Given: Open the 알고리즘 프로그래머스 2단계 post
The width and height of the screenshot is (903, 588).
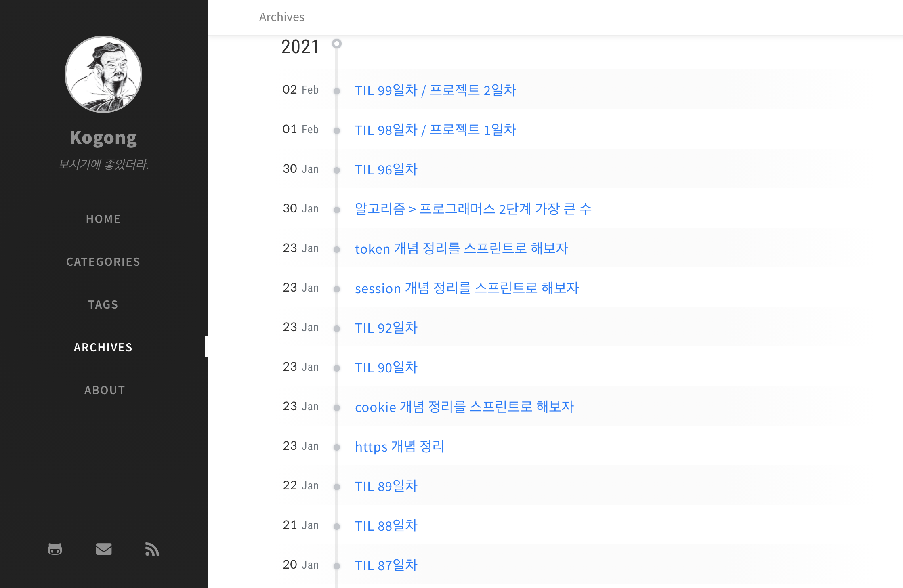Looking at the screenshot, I should [473, 209].
